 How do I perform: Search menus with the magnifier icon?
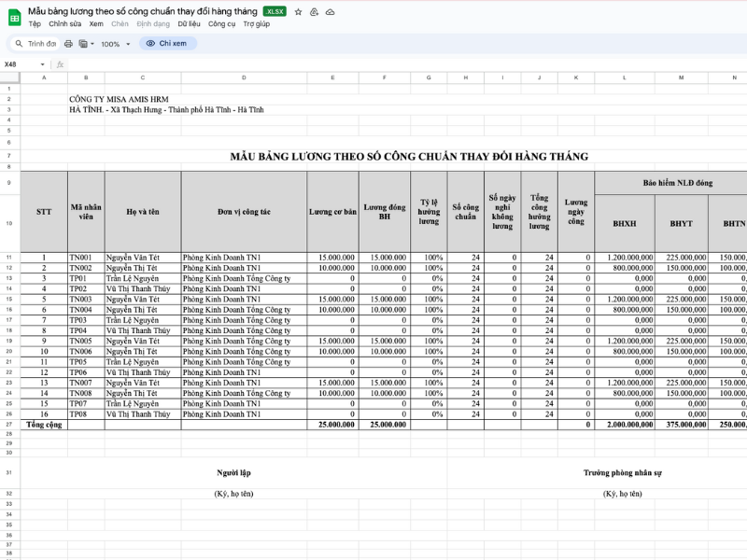tap(18, 43)
